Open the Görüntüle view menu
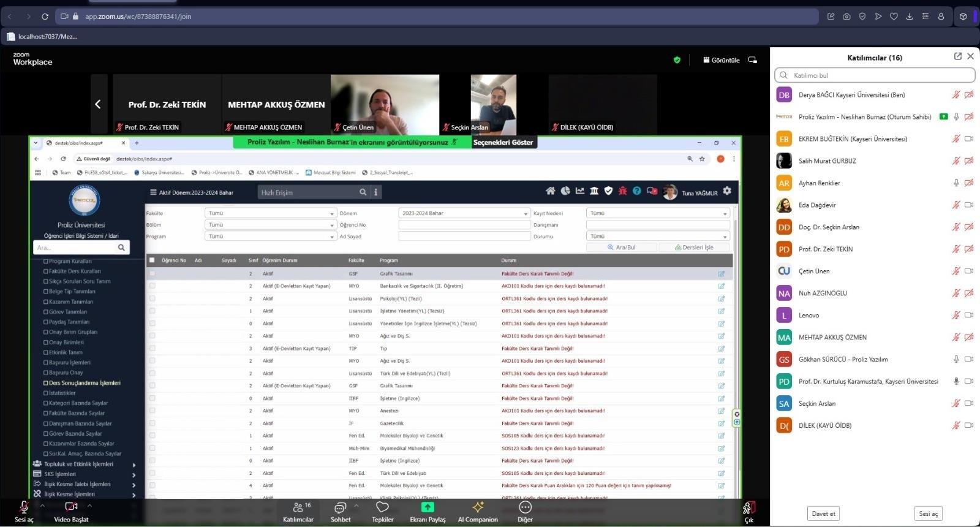The height and width of the screenshot is (527, 980). pyautogui.click(x=722, y=60)
